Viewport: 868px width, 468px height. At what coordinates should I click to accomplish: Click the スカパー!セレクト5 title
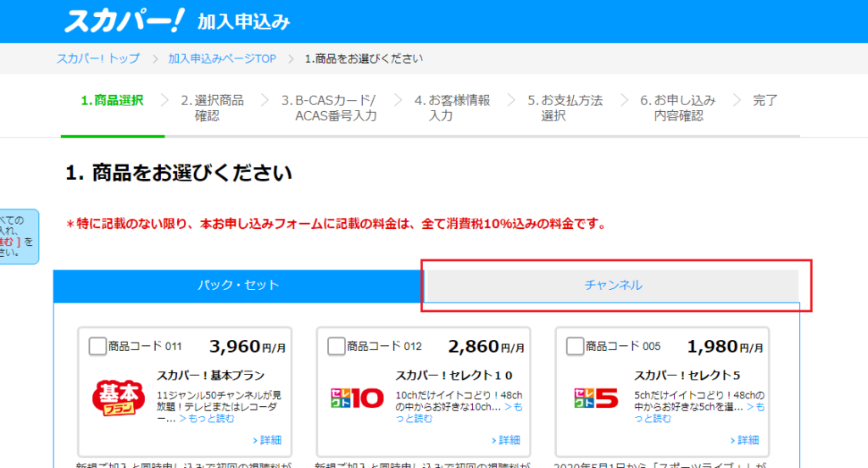coord(687,376)
